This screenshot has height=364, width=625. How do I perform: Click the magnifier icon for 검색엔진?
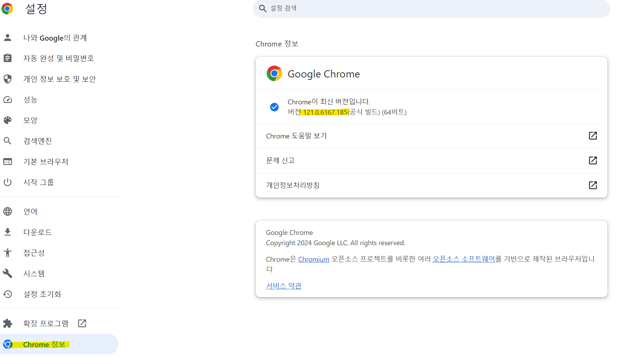[x=8, y=141]
